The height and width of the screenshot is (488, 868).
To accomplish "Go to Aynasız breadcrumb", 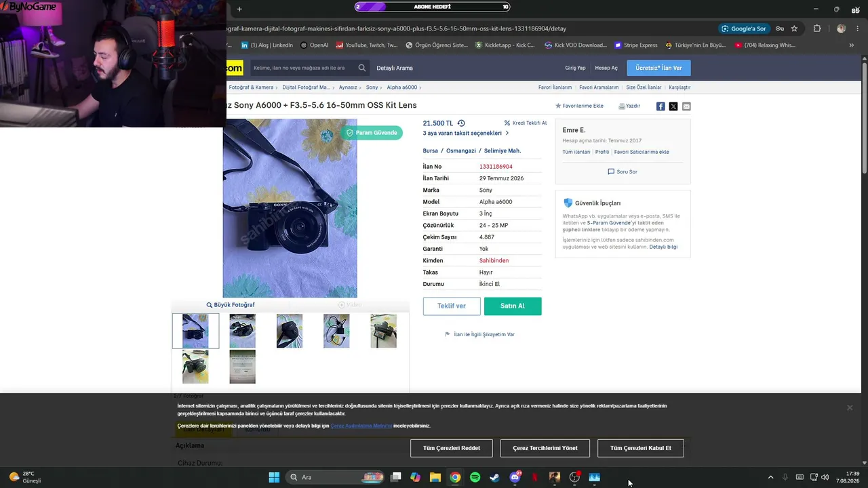I will click(x=348, y=87).
